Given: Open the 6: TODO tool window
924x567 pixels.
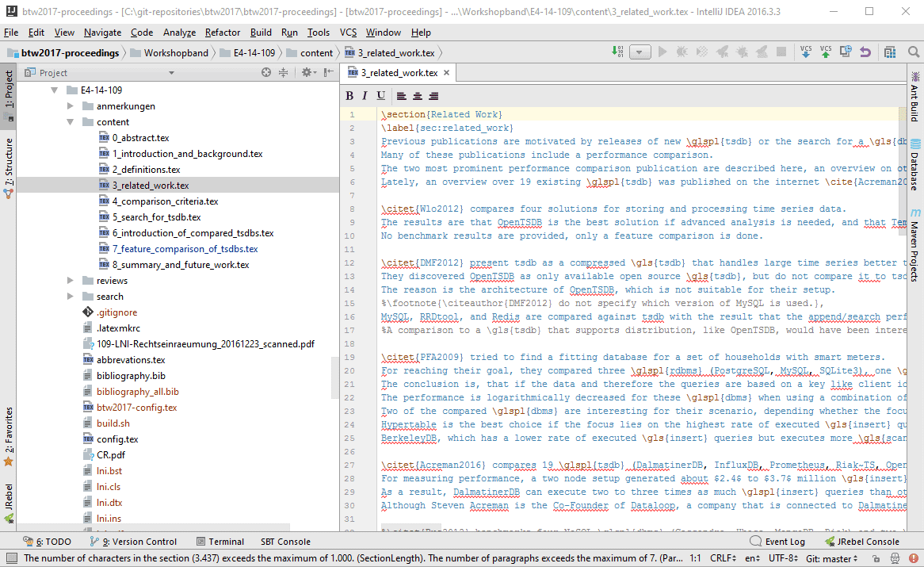Looking at the screenshot, I should 47,542.
